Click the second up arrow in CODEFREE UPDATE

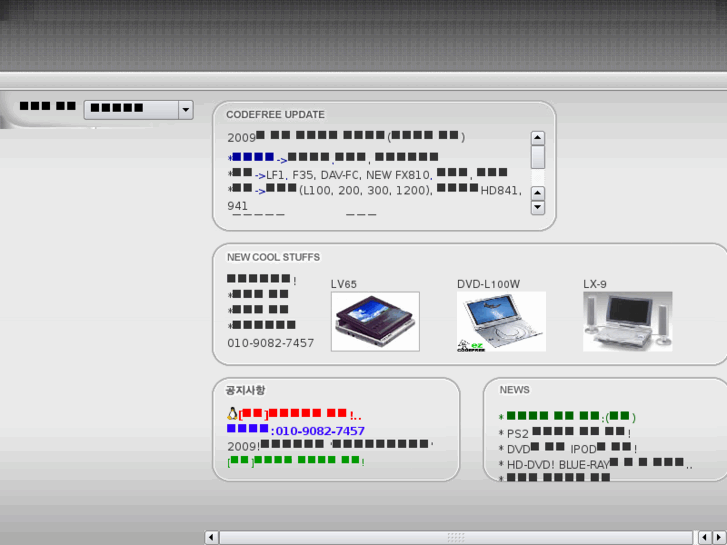point(537,193)
